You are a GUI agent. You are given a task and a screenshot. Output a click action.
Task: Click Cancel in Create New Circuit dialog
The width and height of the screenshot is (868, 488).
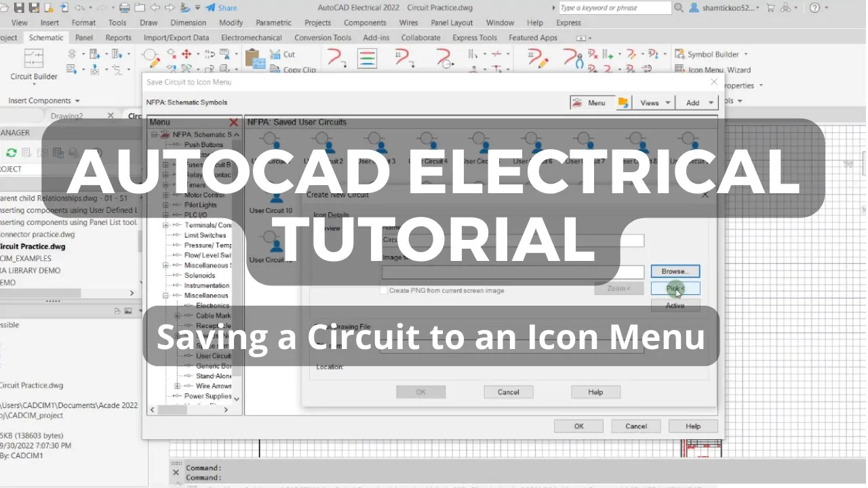[508, 392]
